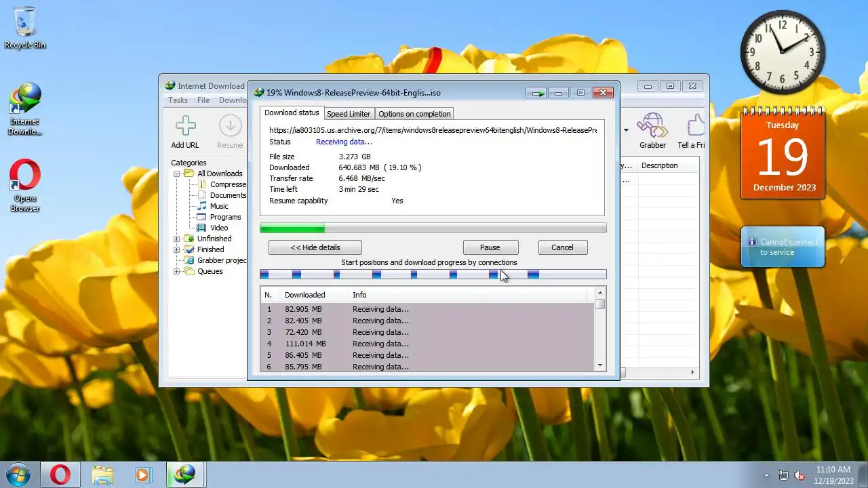The image size is (868, 488).
Task: Select the Grabber projects category
Action: click(x=222, y=260)
